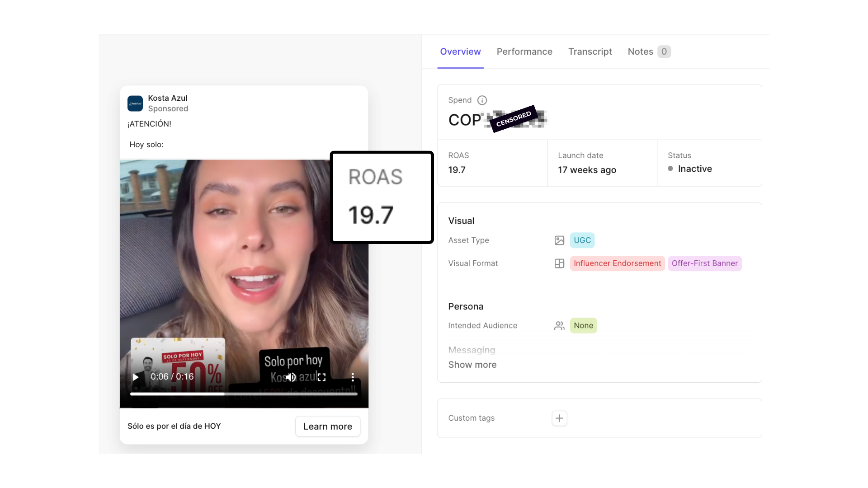Screen dimensions: 868x488
Task: Open video more options menu
Action: tap(353, 377)
